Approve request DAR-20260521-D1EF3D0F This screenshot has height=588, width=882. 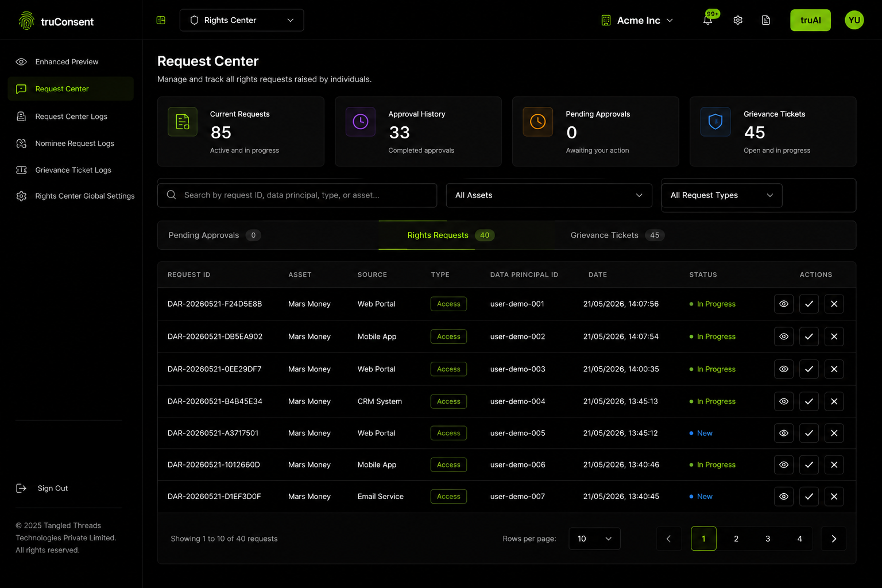click(809, 496)
